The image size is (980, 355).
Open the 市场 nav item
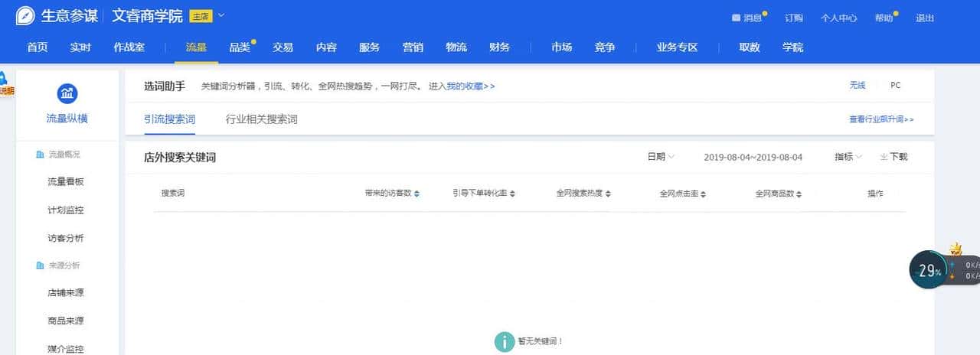[561, 47]
